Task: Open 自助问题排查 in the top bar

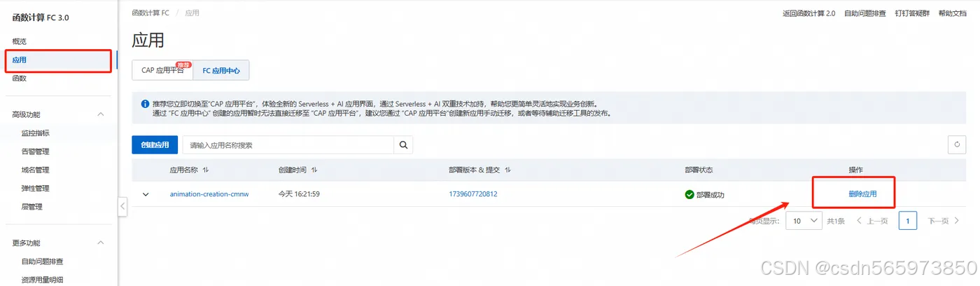Action: [864, 13]
